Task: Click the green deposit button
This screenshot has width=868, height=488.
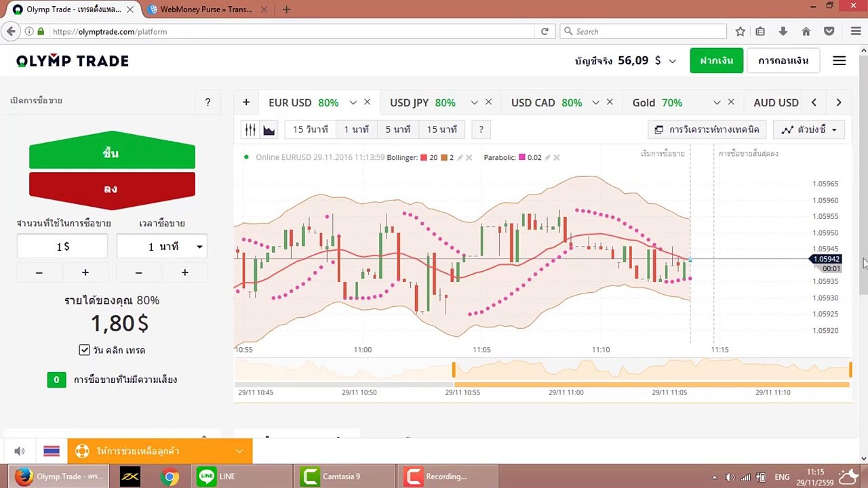Action: [717, 60]
